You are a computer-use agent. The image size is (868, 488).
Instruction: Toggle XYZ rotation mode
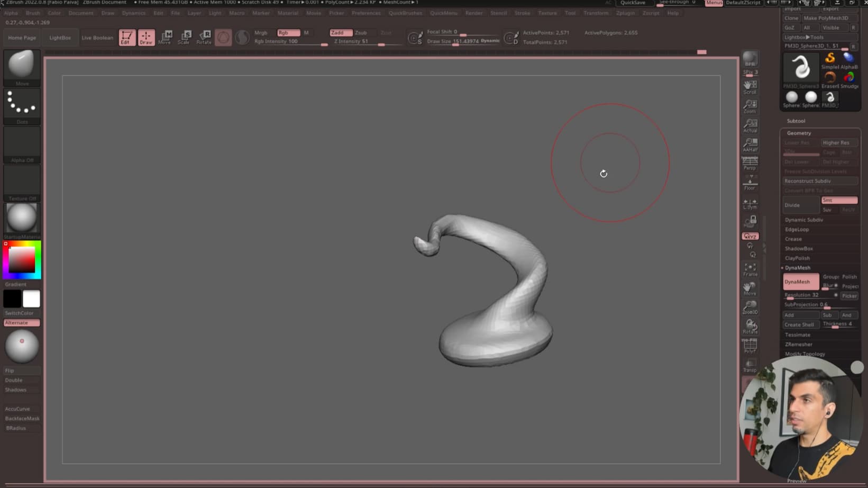click(x=750, y=236)
